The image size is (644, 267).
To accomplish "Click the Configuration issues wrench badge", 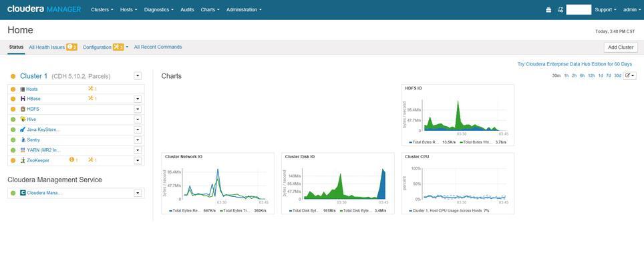I will [118, 47].
